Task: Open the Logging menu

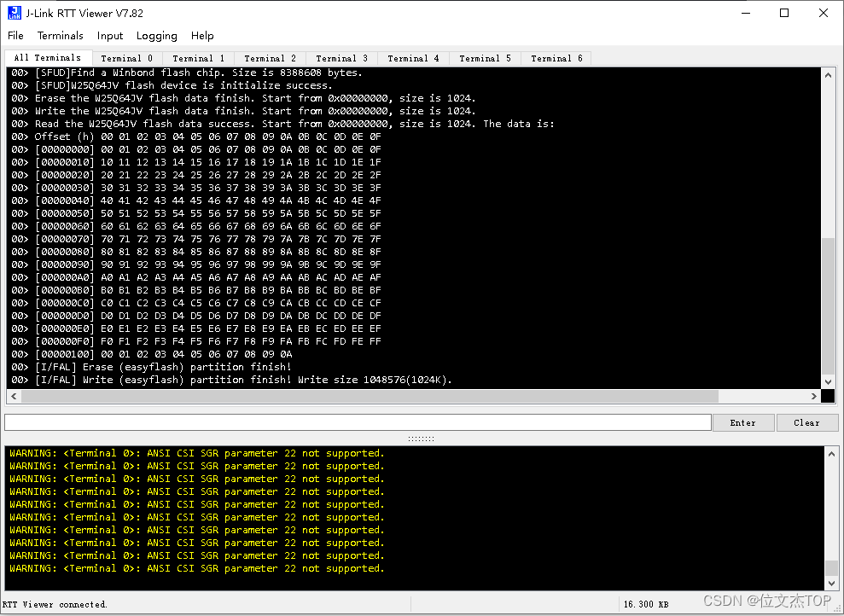Action: pyautogui.click(x=156, y=36)
